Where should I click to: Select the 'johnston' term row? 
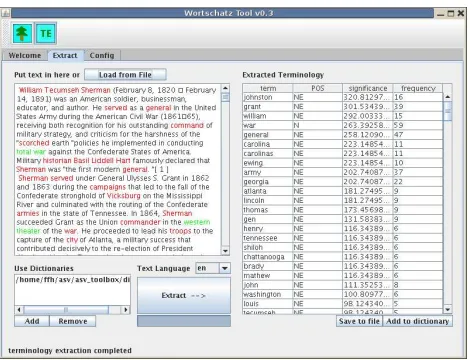click(343, 97)
